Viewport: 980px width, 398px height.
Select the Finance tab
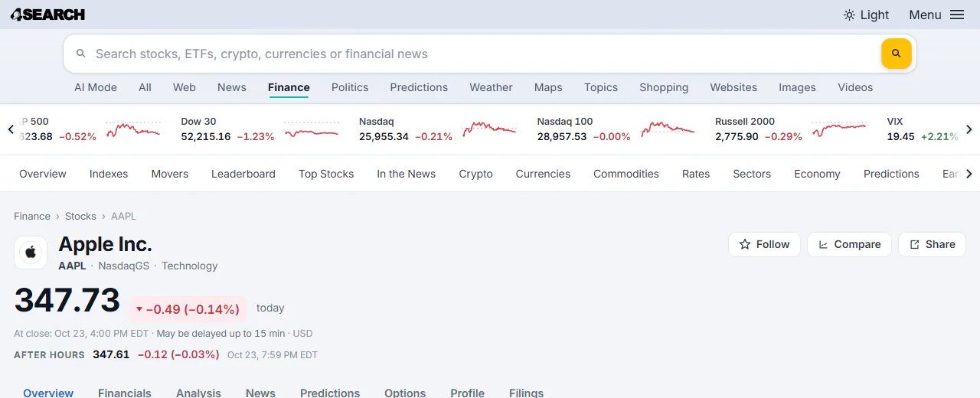[289, 87]
